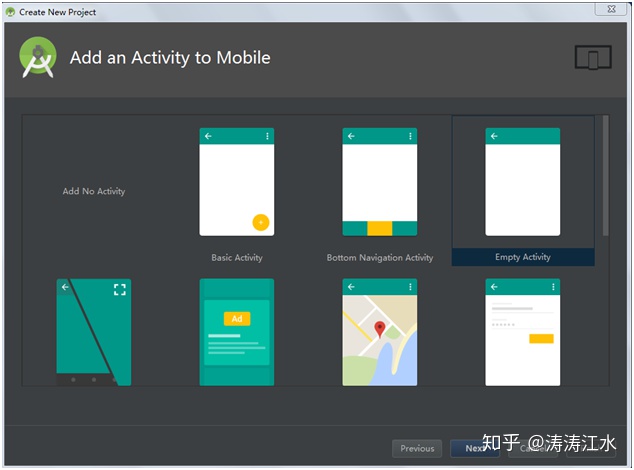Close the Create New Project dialog
The height and width of the screenshot is (470, 634).
pyautogui.click(x=611, y=9)
